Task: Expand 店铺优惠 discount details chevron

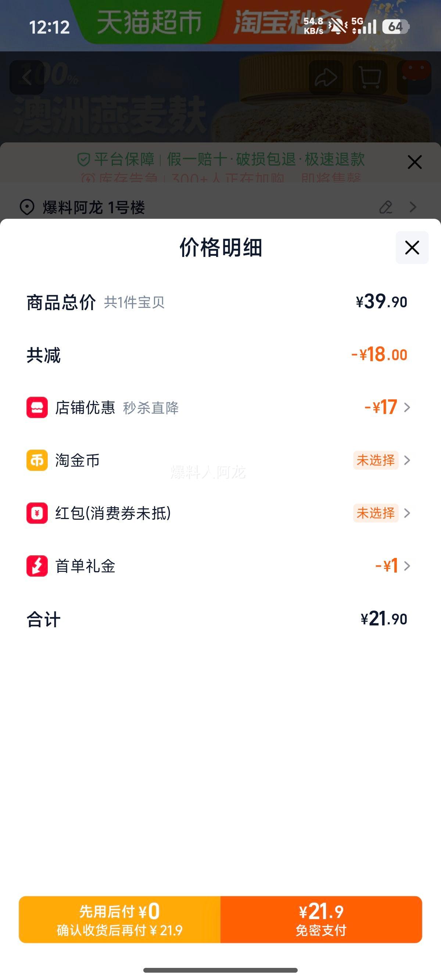Action: point(407,407)
